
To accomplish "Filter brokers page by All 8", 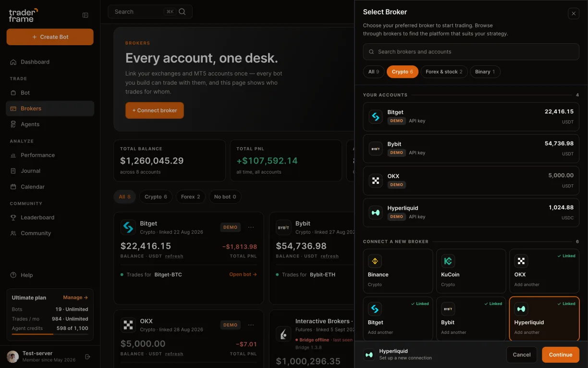I will (x=125, y=197).
